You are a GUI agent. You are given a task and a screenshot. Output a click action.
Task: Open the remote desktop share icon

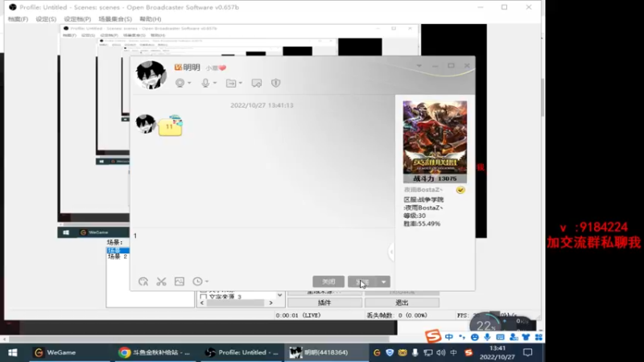[x=256, y=84]
